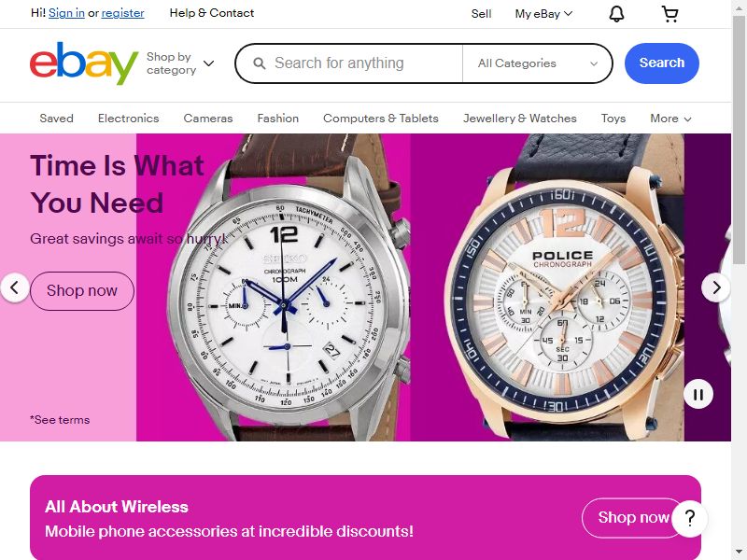Screen dimensions: 747x560
Task: Expand the My eBay dropdown
Action: (543, 14)
